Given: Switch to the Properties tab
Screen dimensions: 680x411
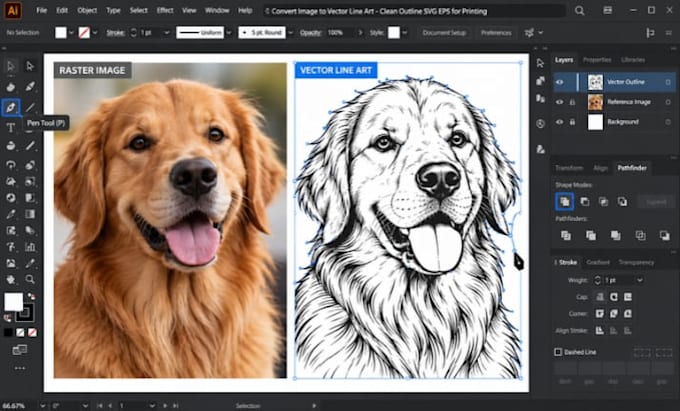Looking at the screenshot, I should click(597, 60).
